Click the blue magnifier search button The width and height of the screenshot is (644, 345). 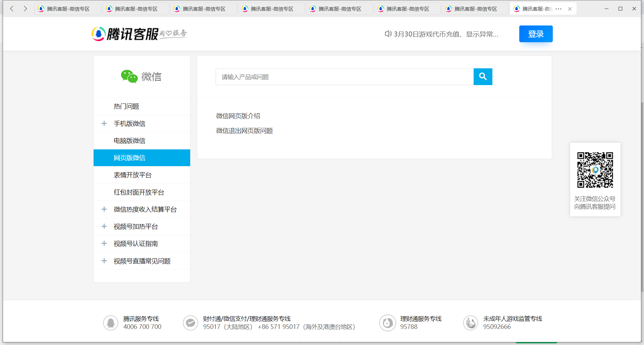tap(483, 77)
